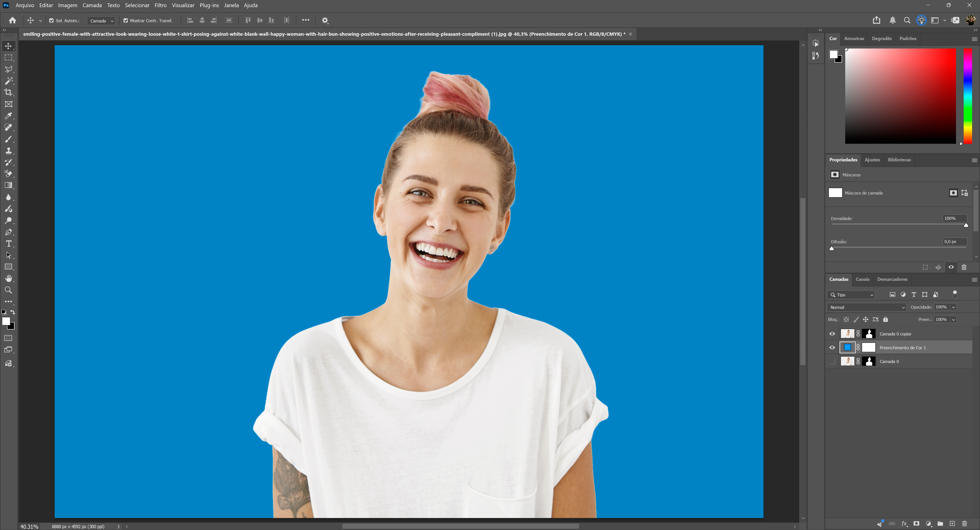Screen dimensions: 980x530
Task: Switch to the Amostras tab
Action: pos(854,39)
